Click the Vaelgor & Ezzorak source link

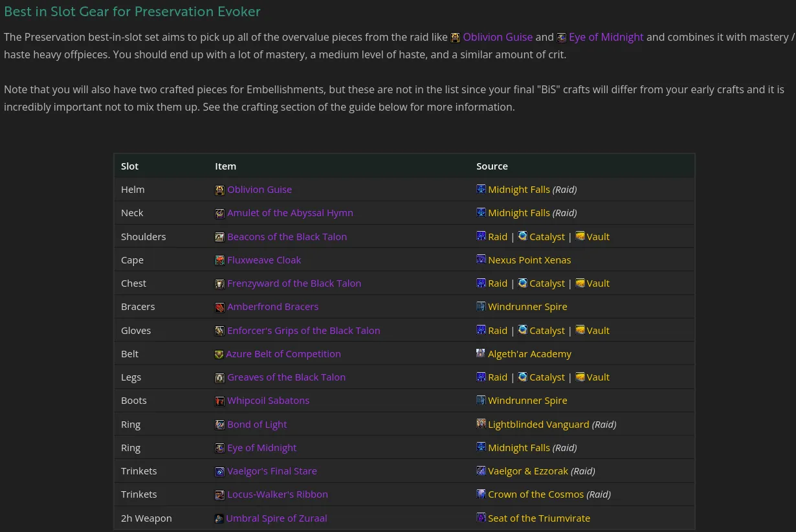coord(528,471)
